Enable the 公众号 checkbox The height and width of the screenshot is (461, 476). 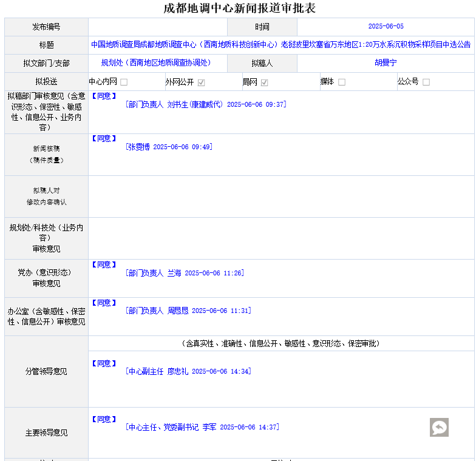tap(426, 82)
